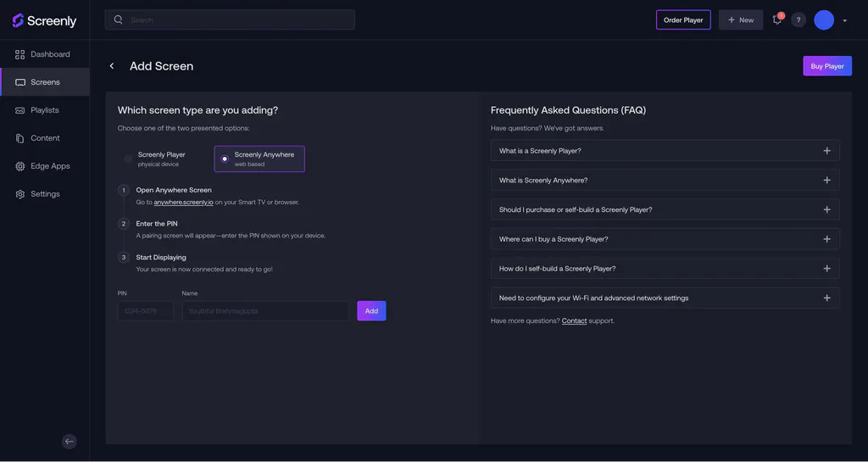Image resolution: width=868 pixels, height=462 pixels.
Task: Open Screens in the sidebar
Action: (x=45, y=82)
